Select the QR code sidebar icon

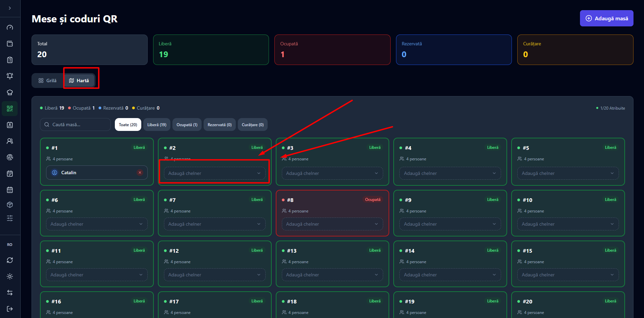(10, 109)
